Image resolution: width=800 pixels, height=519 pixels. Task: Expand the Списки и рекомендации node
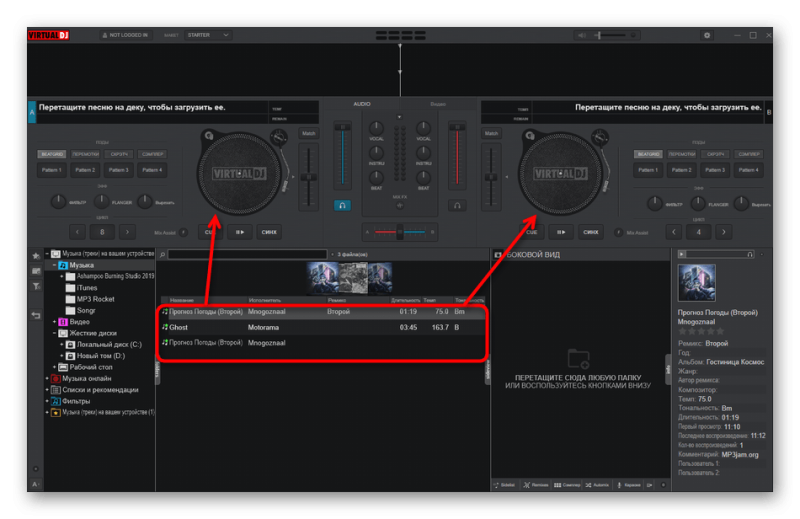(47, 390)
